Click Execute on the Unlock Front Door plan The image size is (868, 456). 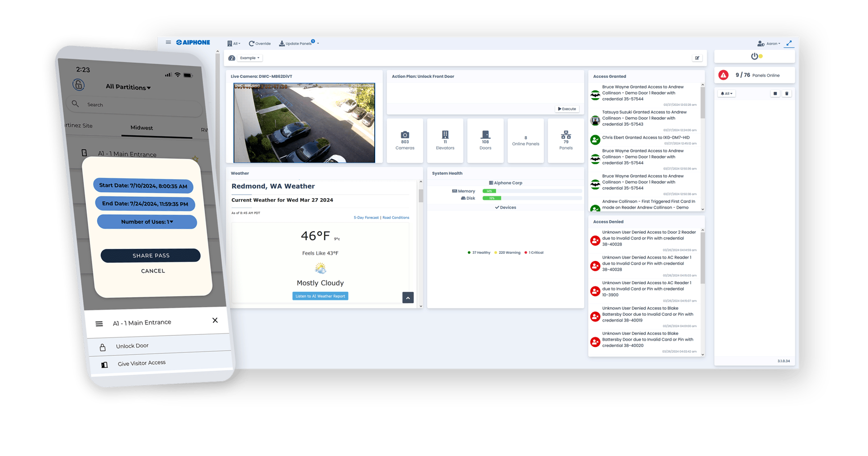[x=567, y=109]
